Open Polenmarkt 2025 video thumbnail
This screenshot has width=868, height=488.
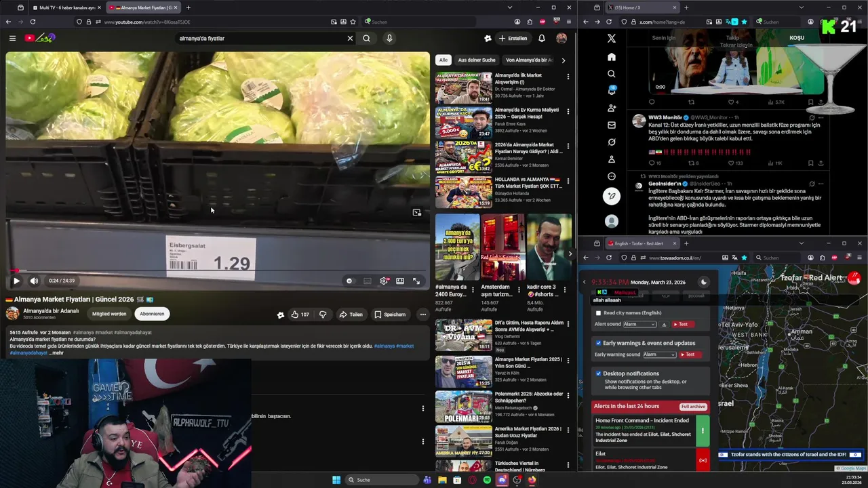pos(464,406)
